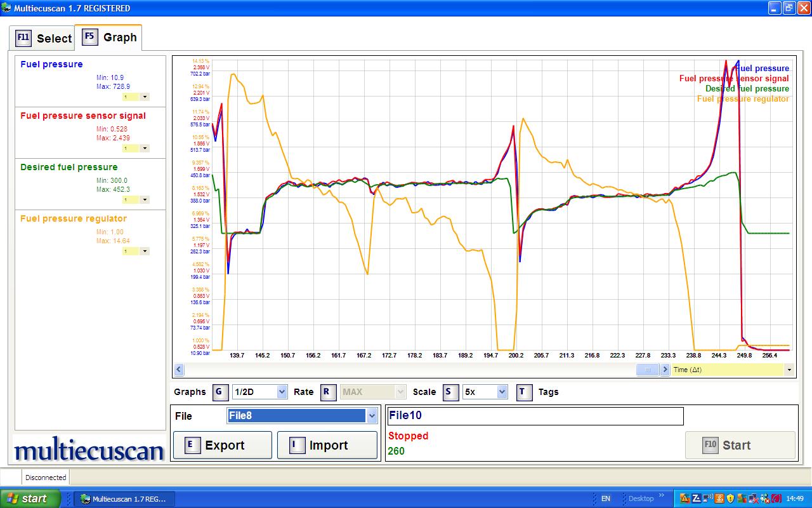Click the green '260' value below Stopped
This screenshot has width=812, height=508.
click(x=396, y=451)
